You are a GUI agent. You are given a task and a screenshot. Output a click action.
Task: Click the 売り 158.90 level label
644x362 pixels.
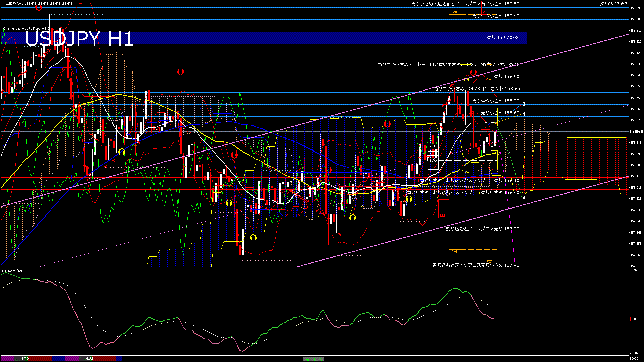click(x=506, y=77)
